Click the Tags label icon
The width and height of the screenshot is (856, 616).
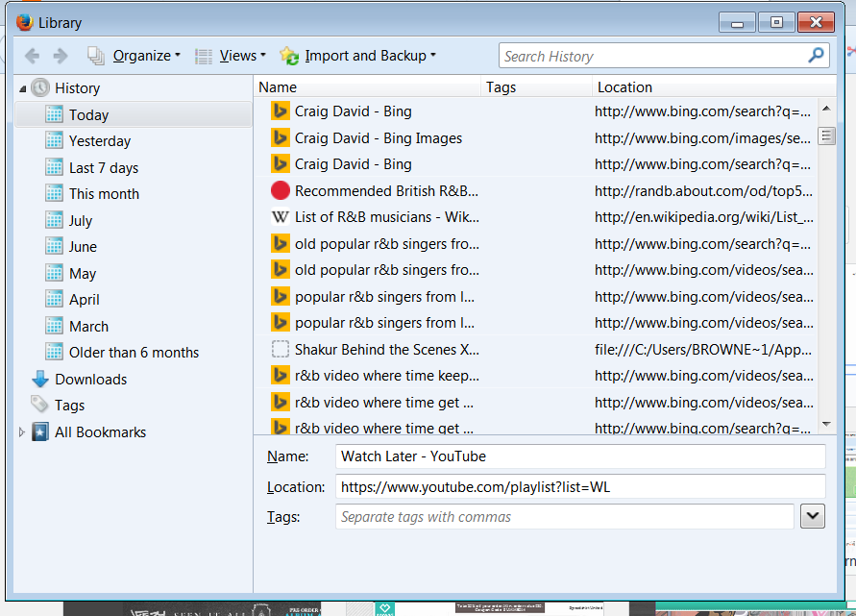point(39,405)
